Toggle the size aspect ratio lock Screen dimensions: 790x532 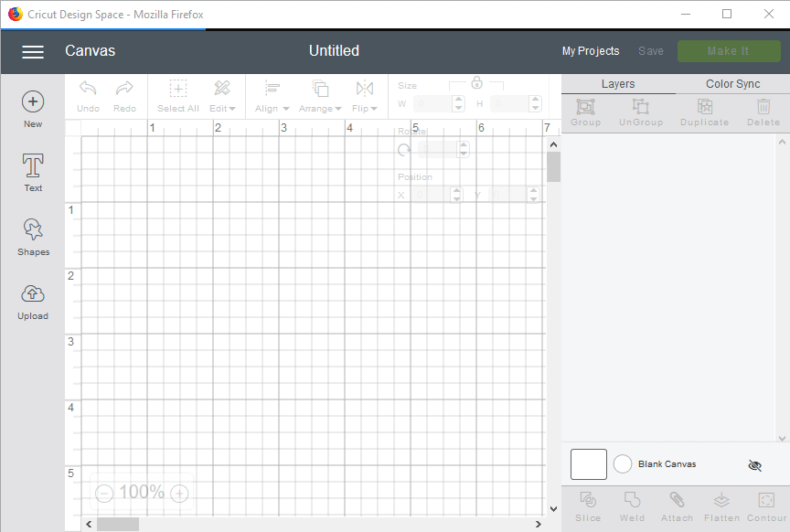[x=476, y=82]
